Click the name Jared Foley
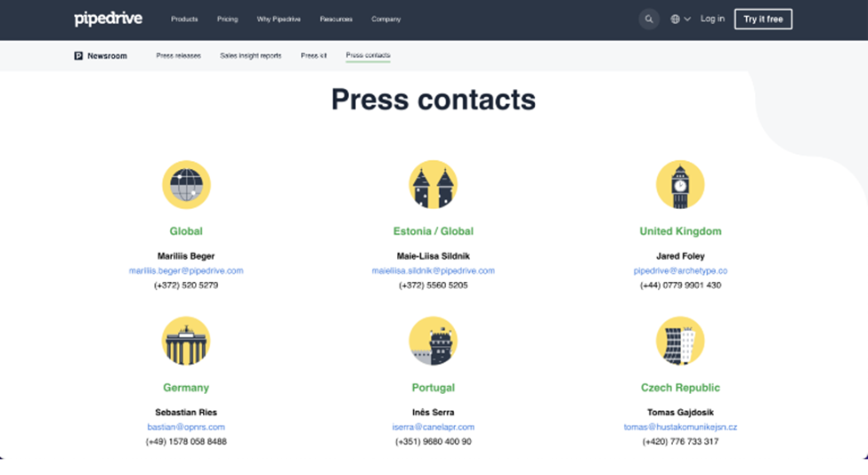The image size is (868, 475). point(680,256)
